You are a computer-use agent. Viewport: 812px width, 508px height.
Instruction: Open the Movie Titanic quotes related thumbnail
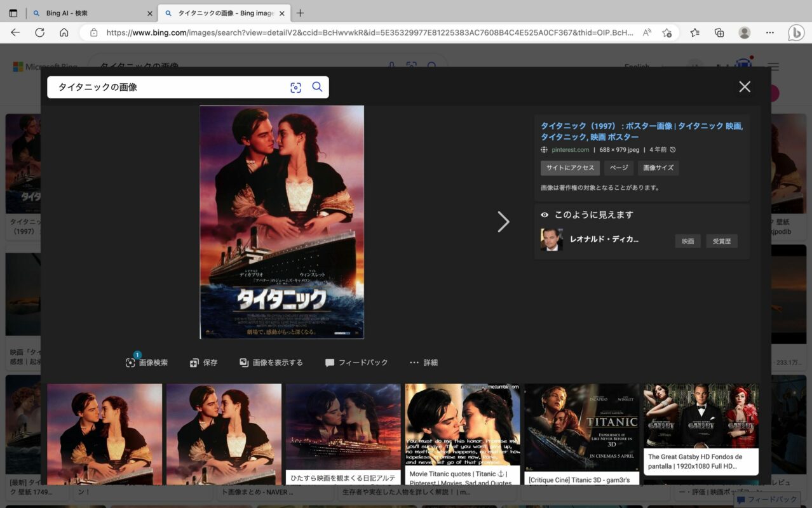(x=463, y=434)
